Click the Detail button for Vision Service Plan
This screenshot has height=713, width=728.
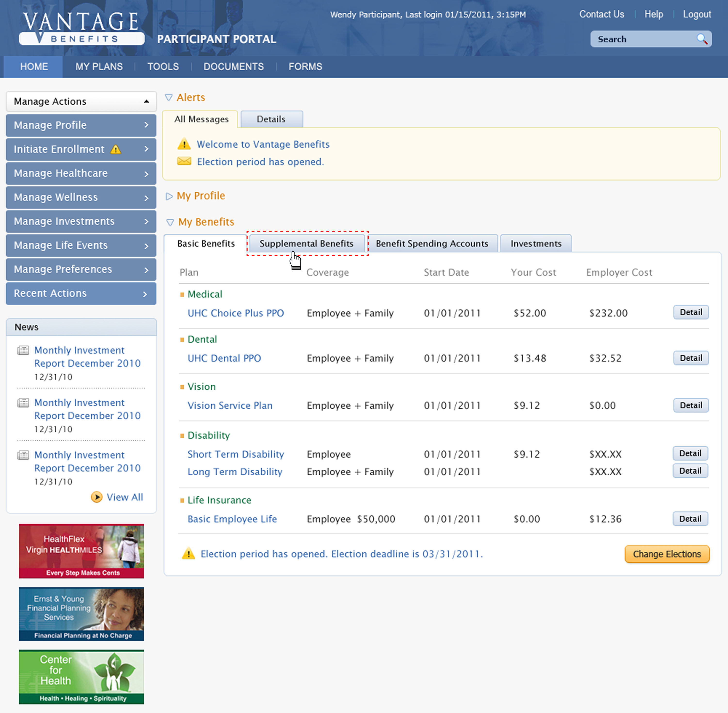click(691, 405)
